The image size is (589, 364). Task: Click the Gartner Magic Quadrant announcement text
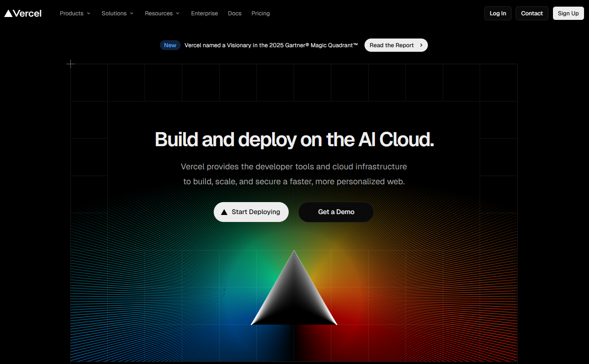(x=271, y=45)
